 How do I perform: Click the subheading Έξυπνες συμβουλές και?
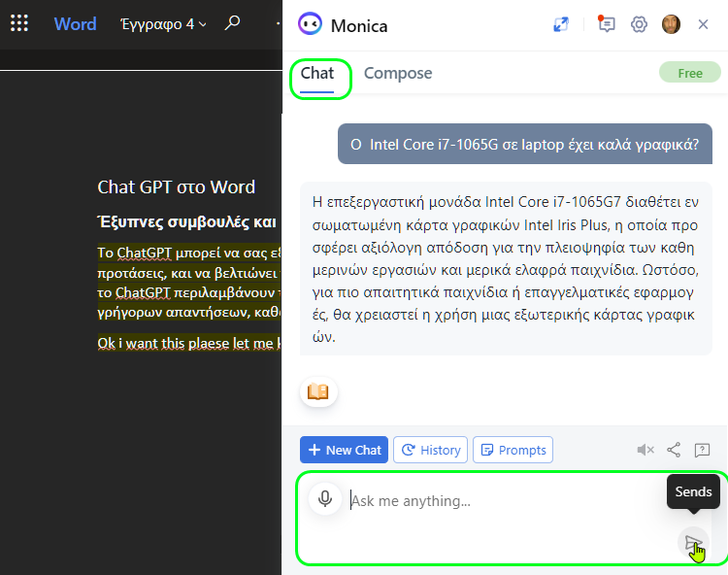(186, 221)
